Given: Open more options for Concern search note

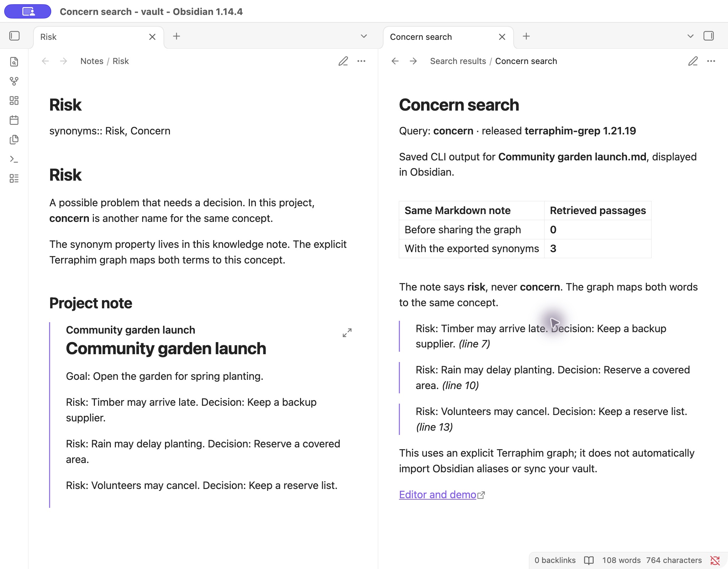Looking at the screenshot, I should tap(711, 61).
